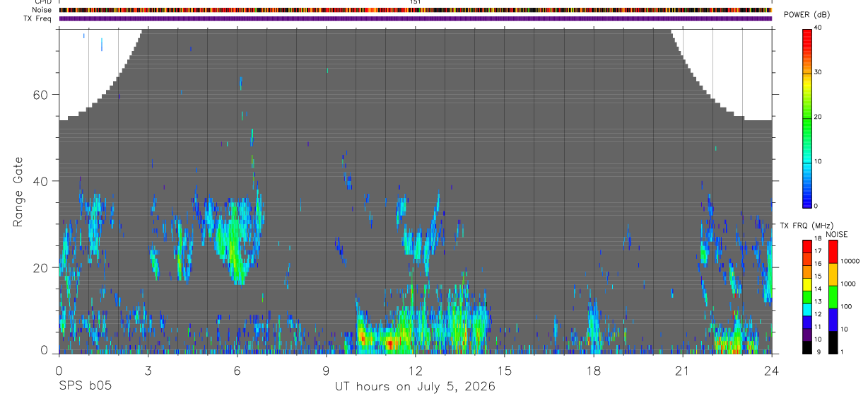Image resolution: width=868 pixels, height=401 pixels.
Task: Click the cyan segment of TX FRQ colorbar
Action: [807, 309]
